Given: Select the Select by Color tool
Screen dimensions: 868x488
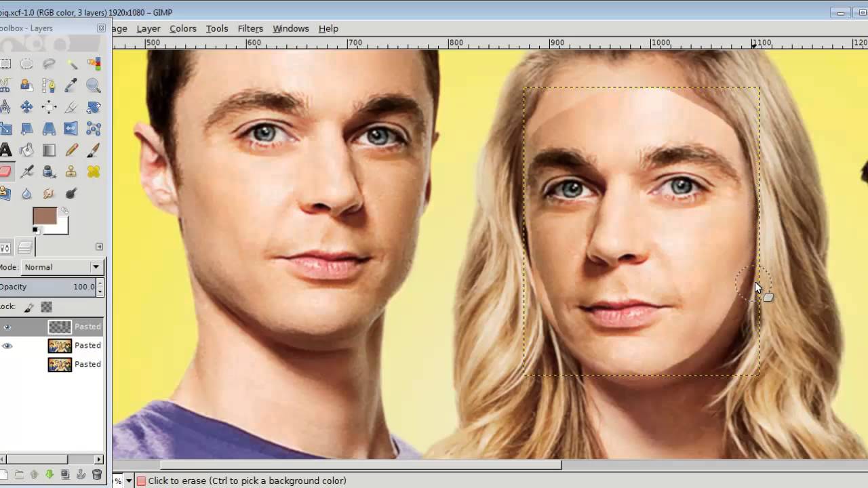Looking at the screenshot, I should [x=94, y=64].
